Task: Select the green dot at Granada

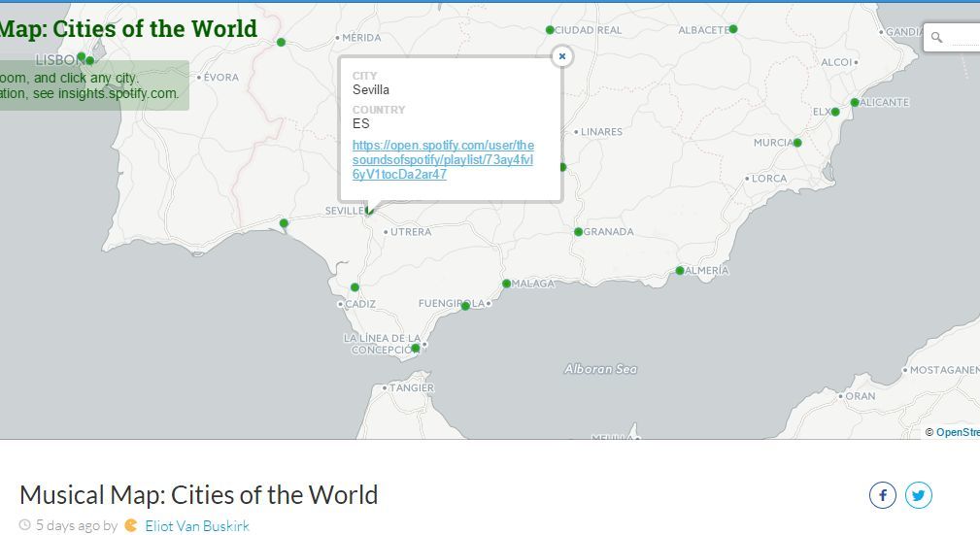Action: pos(578,232)
